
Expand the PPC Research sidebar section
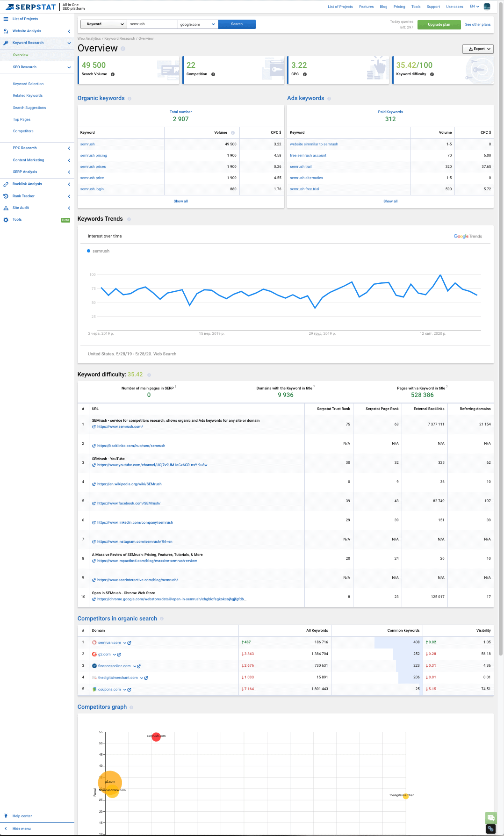coord(69,148)
